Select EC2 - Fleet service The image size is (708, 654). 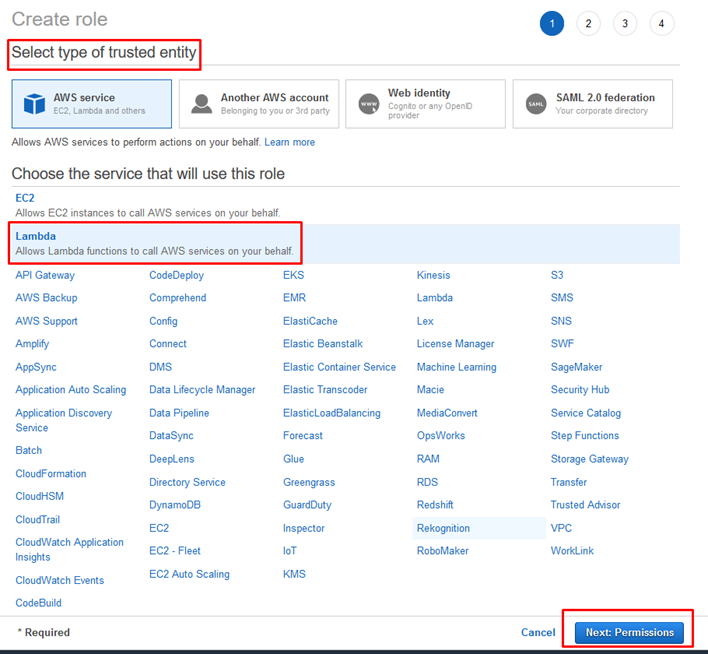pyautogui.click(x=175, y=551)
